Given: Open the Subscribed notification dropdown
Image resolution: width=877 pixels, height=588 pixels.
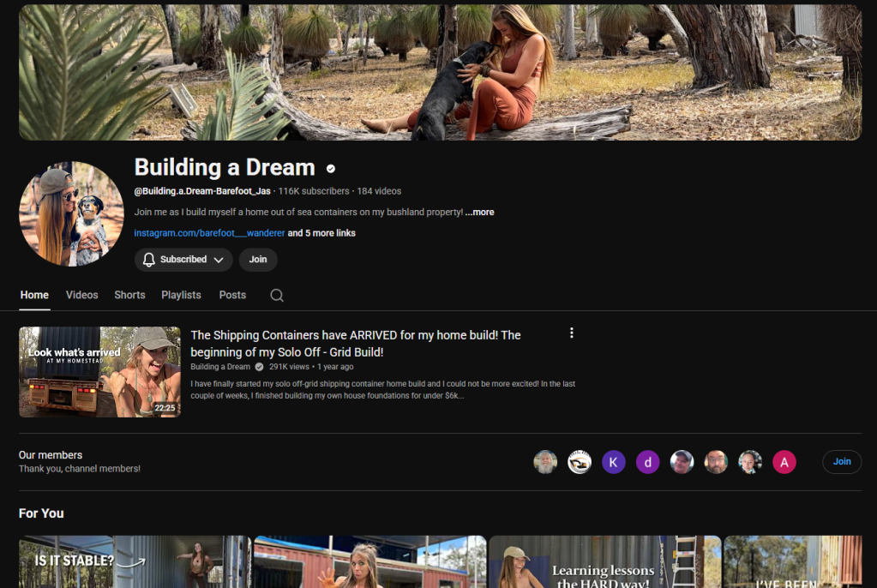Looking at the screenshot, I should pyautogui.click(x=183, y=260).
